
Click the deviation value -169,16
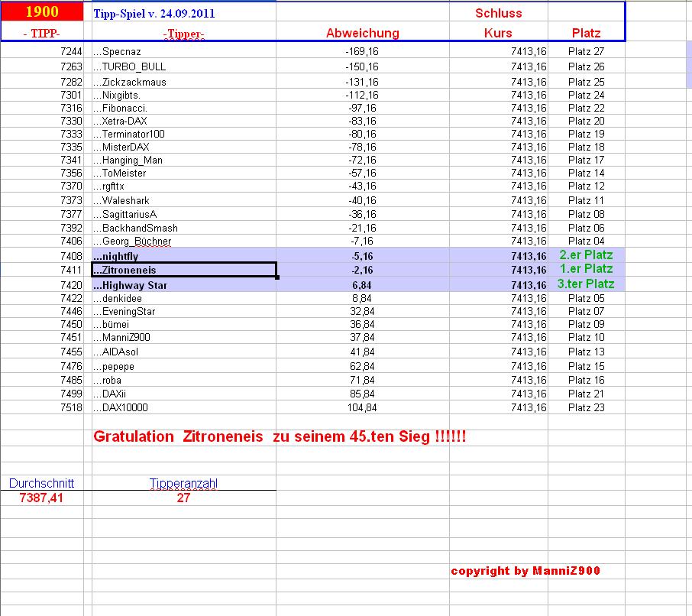click(362, 52)
